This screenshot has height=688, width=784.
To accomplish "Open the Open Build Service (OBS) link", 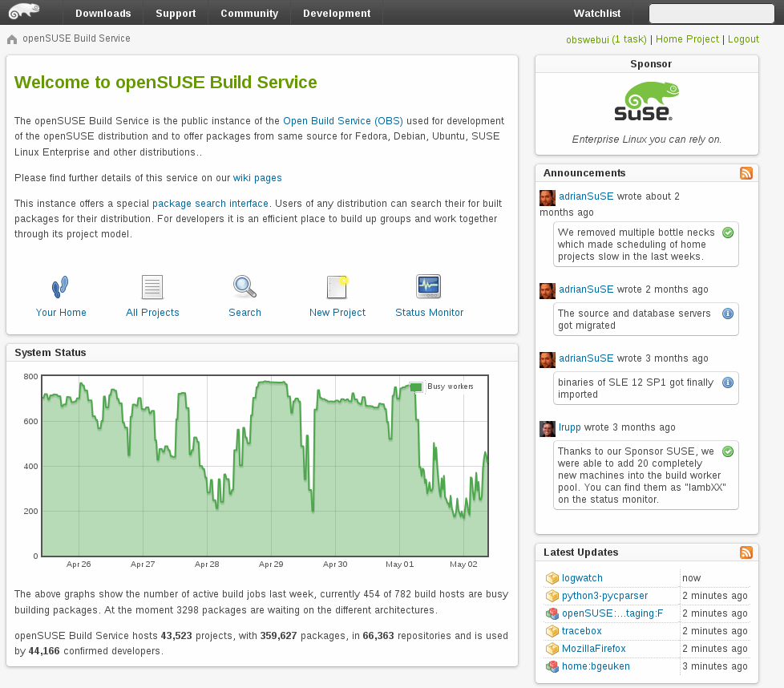I will [342, 121].
